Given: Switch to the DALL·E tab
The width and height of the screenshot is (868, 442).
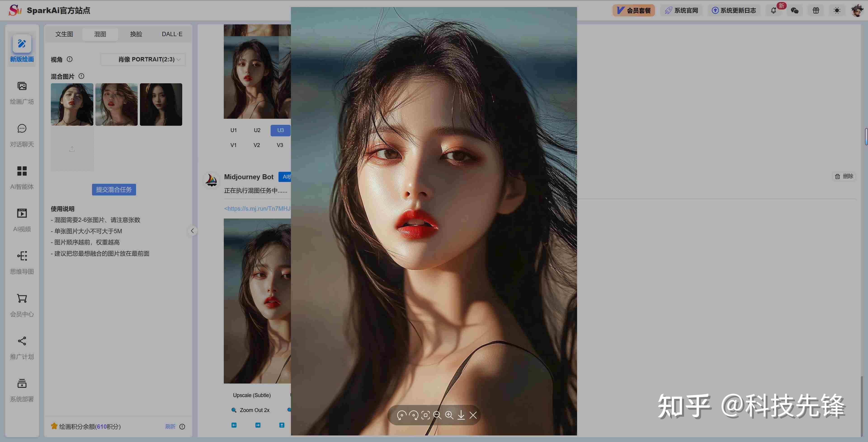Looking at the screenshot, I should (172, 34).
